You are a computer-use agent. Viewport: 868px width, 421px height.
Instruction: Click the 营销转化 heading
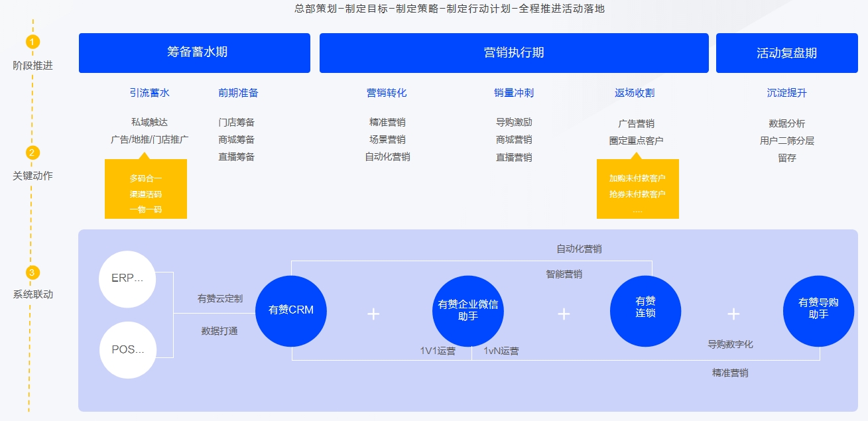387,93
